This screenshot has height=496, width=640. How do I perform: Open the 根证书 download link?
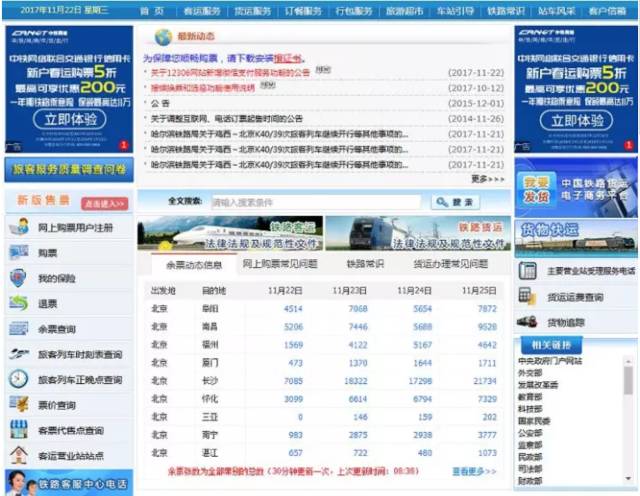click(288, 58)
